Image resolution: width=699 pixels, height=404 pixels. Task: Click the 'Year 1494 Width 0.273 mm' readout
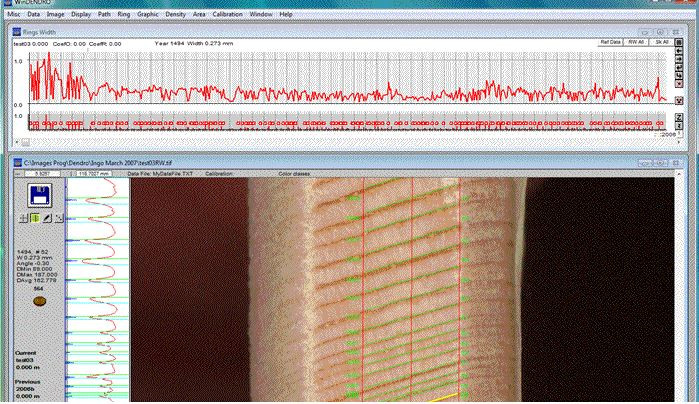click(x=193, y=44)
